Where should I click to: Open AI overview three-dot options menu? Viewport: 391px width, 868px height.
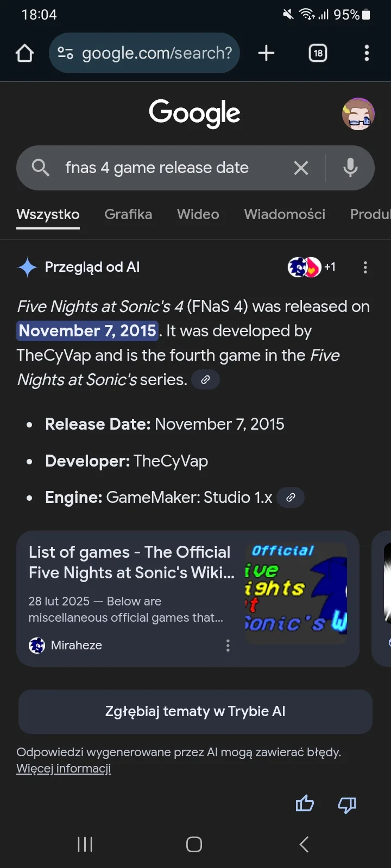click(365, 267)
